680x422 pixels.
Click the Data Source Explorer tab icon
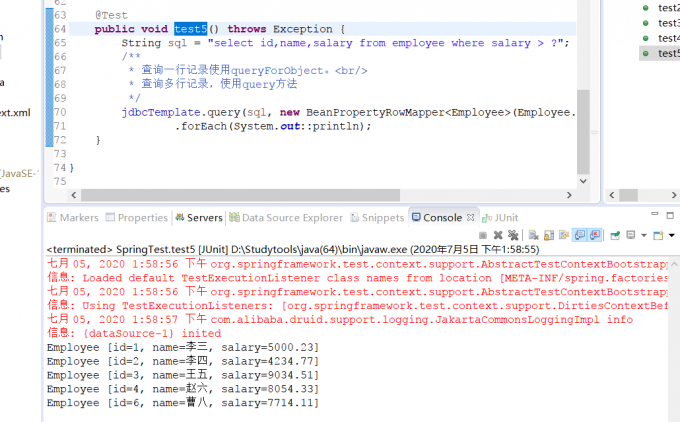point(234,217)
